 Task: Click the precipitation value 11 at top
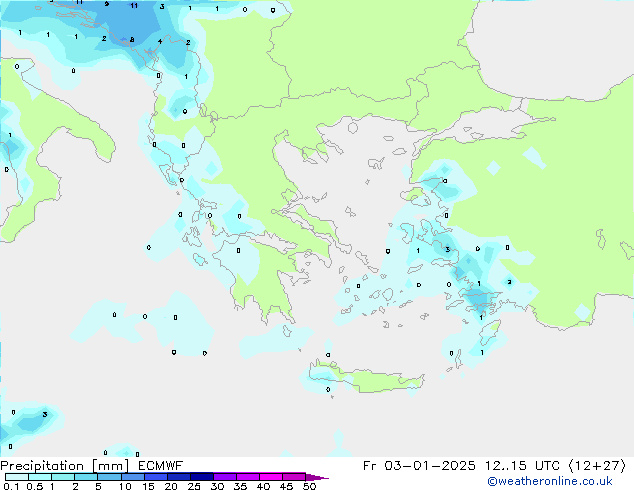click(134, 5)
